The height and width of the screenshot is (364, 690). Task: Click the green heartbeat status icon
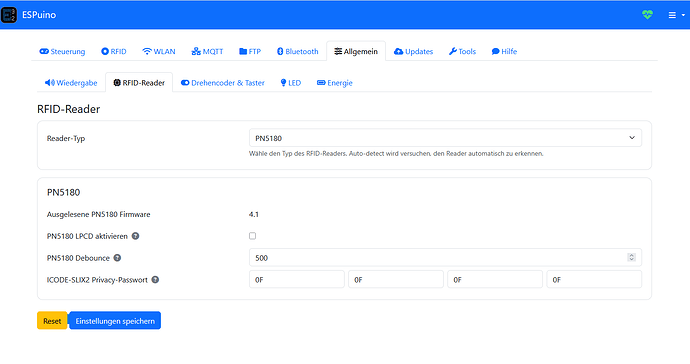[647, 15]
